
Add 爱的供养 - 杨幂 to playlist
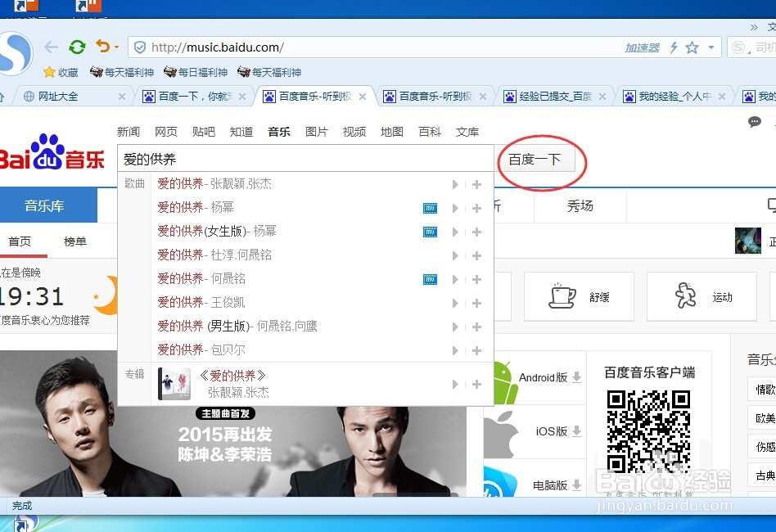click(x=476, y=209)
